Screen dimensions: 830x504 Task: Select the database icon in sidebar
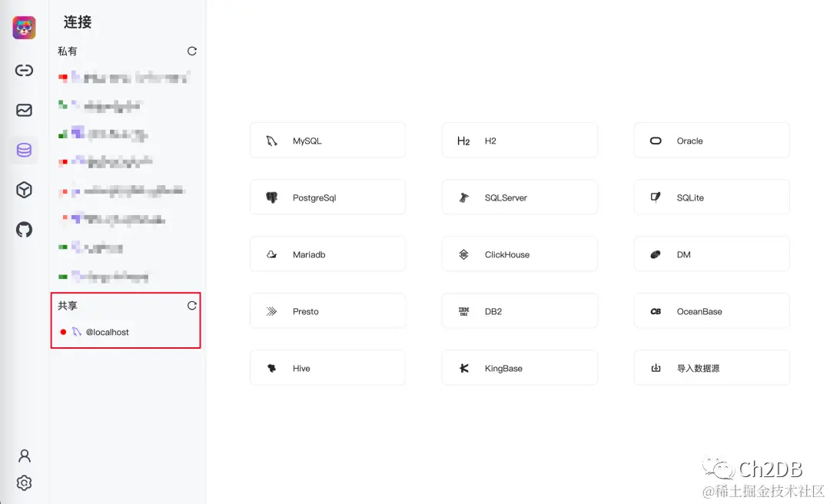point(24,151)
